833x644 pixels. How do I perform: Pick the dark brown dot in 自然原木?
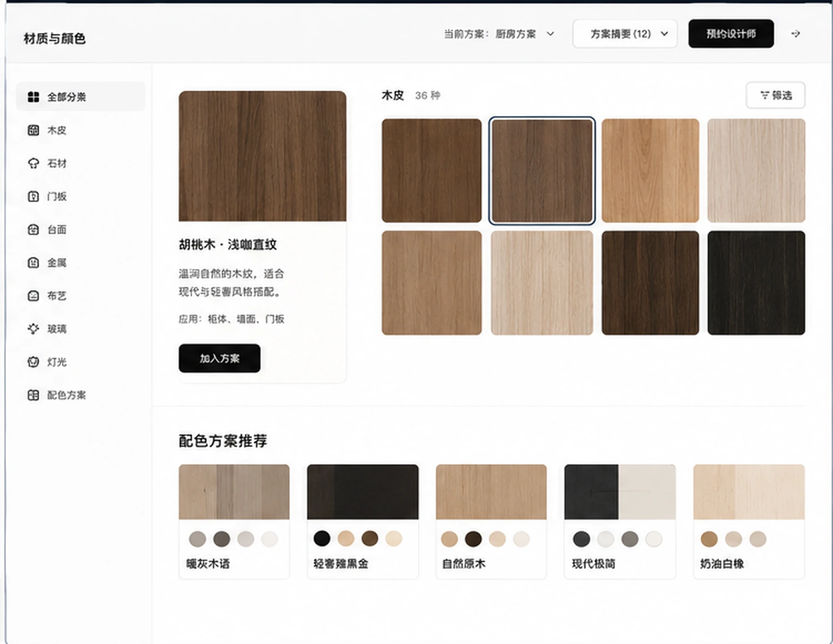coord(473,539)
